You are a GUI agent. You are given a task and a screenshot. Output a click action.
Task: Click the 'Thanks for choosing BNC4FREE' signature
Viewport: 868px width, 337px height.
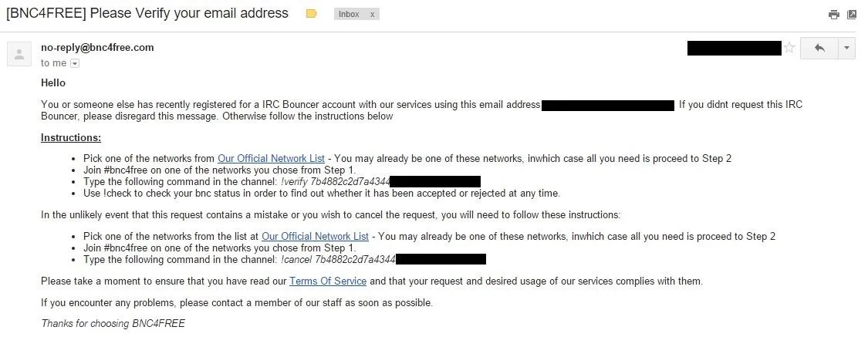pos(113,324)
